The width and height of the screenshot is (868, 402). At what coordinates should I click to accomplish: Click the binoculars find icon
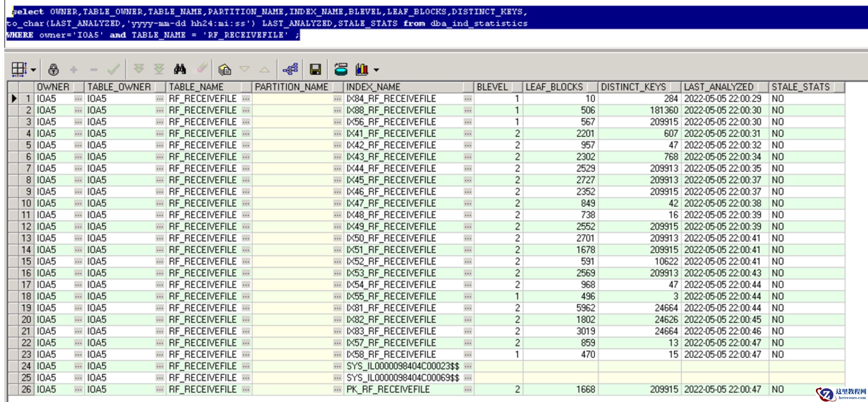click(180, 69)
